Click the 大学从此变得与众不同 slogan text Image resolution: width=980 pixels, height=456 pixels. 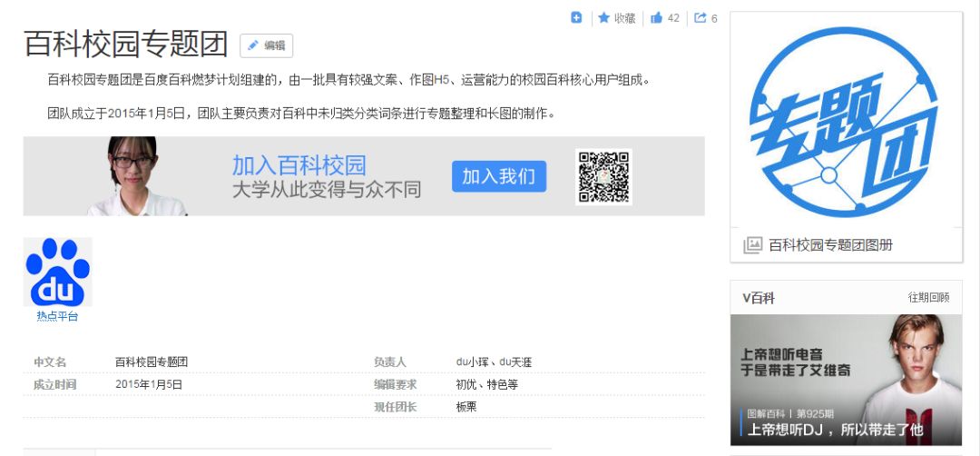pos(327,190)
